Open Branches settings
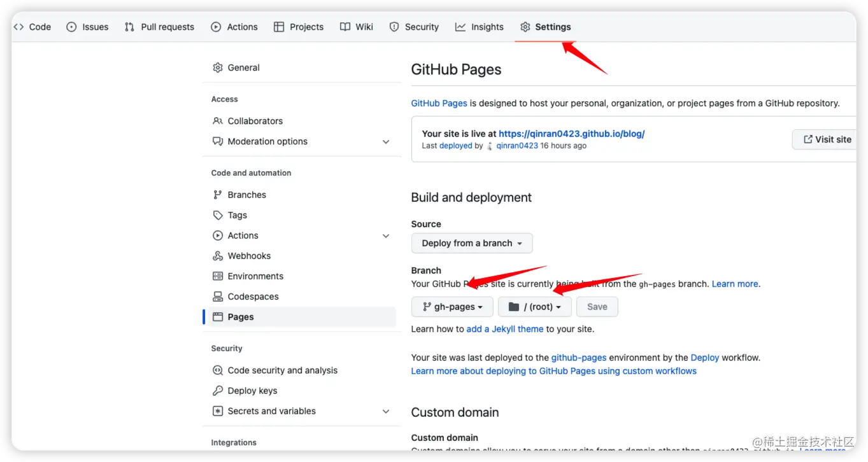 (299, 195)
